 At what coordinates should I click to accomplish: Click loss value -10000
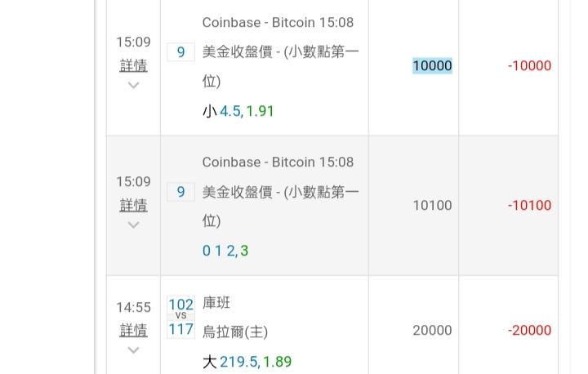coord(529,65)
